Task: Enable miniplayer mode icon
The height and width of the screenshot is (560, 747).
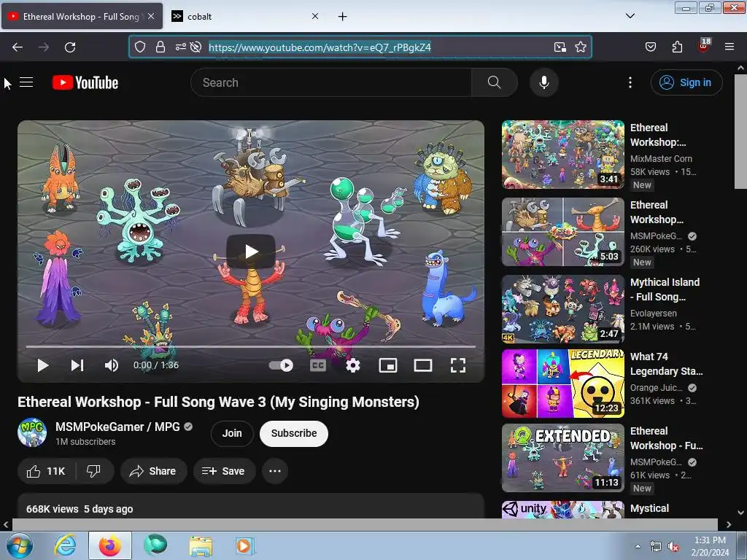Action: pos(388,365)
